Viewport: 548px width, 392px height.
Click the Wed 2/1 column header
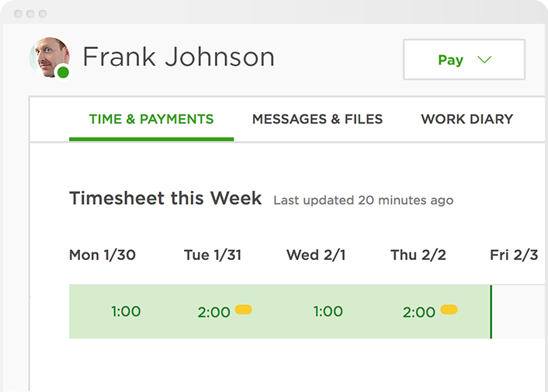314,255
